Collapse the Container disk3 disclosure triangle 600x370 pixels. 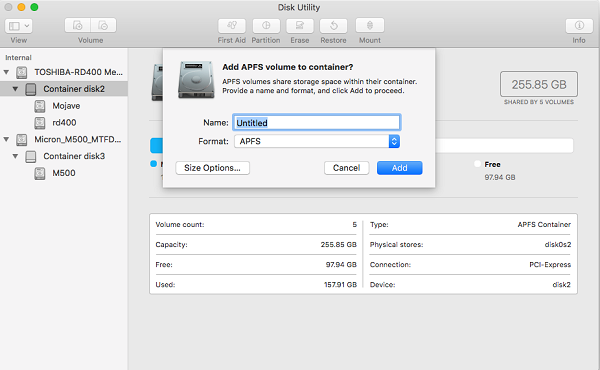tap(15, 156)
